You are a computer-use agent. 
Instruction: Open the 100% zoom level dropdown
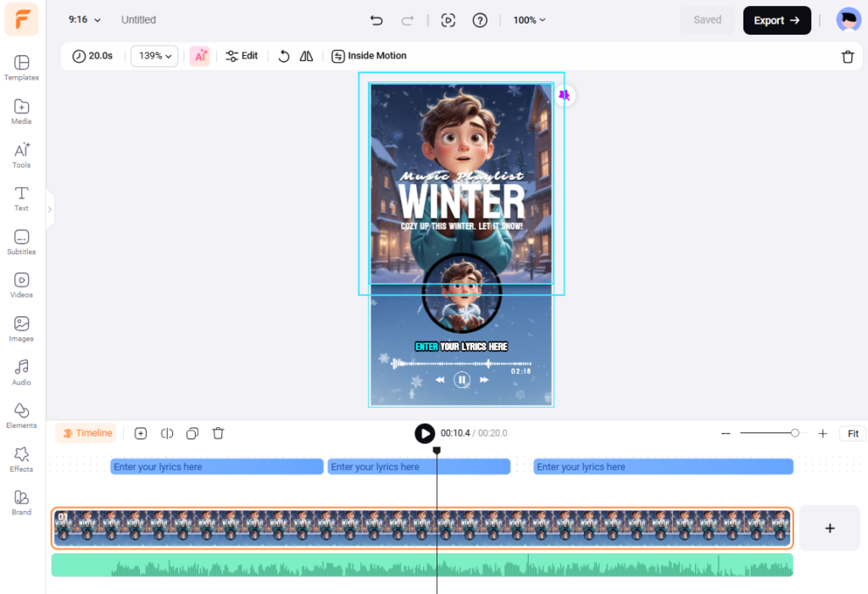(529, 19)
